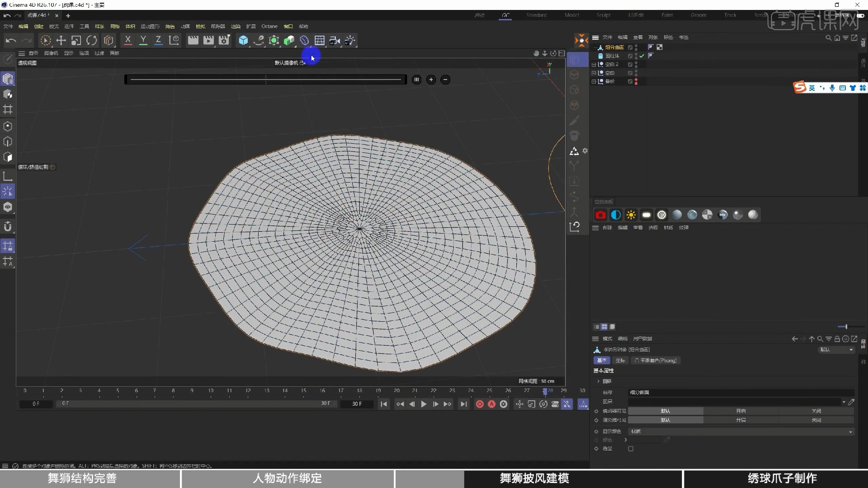Tick the 透显 checkbox
The image size is (868, 488).
(x=631, y=449)
